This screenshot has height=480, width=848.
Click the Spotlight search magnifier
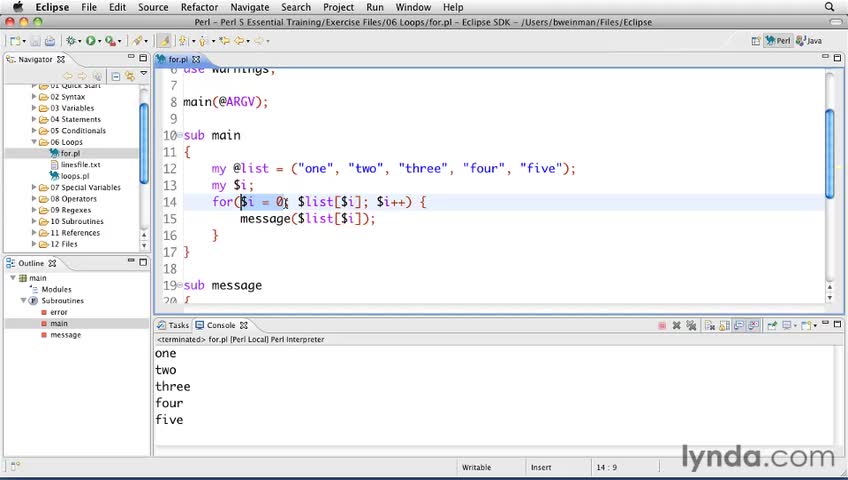point(829,7)
